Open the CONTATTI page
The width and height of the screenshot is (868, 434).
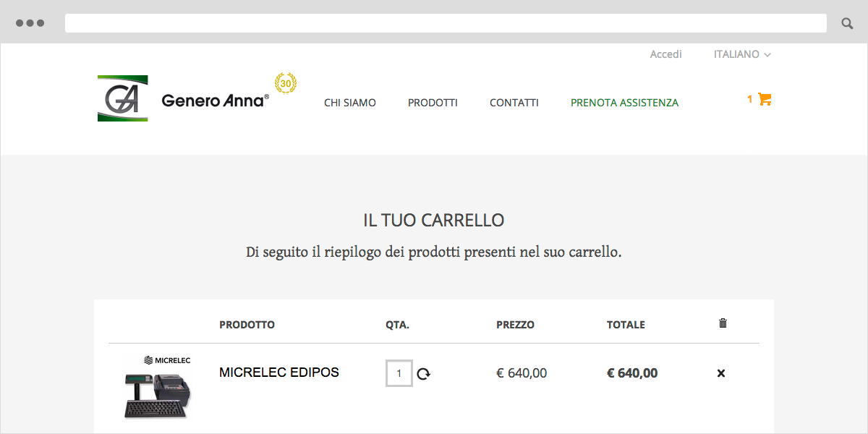pyautogui.click(x=514, y=103)
